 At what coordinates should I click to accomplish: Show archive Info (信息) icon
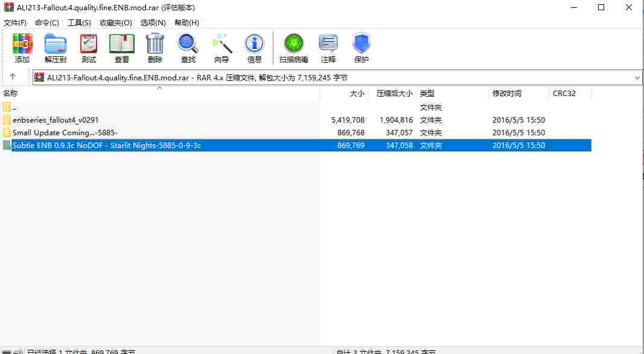click(x=254, y=44)
